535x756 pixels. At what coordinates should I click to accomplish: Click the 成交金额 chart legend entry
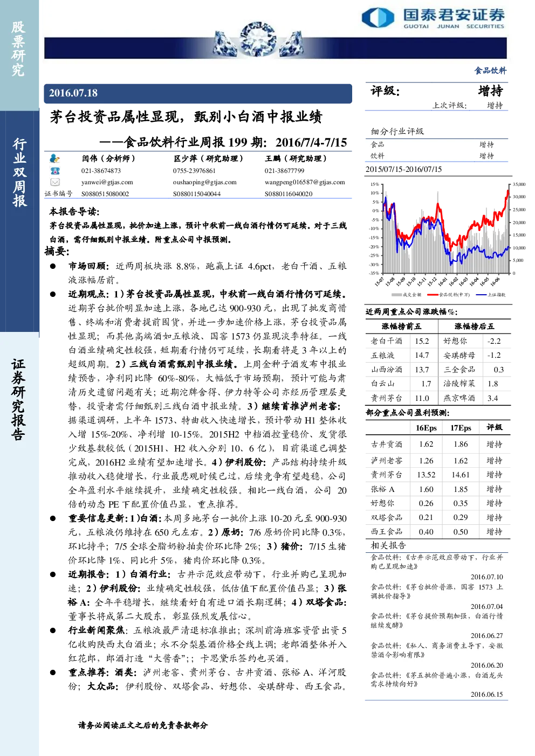406,295
